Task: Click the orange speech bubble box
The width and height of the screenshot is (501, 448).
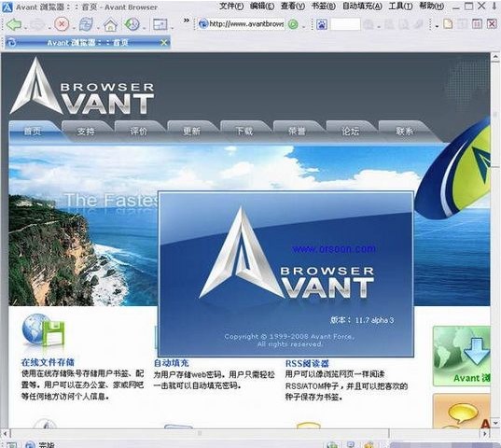Action: pyautogui.click(x=462, y=411)
